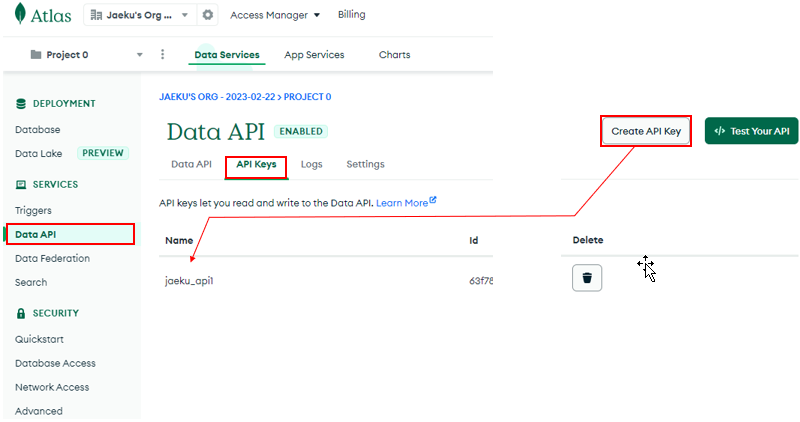Image resolution: width=800 pixels, height=422 pixels.
Task: Click the Atlas leaf logo
Action: point(20,14)
